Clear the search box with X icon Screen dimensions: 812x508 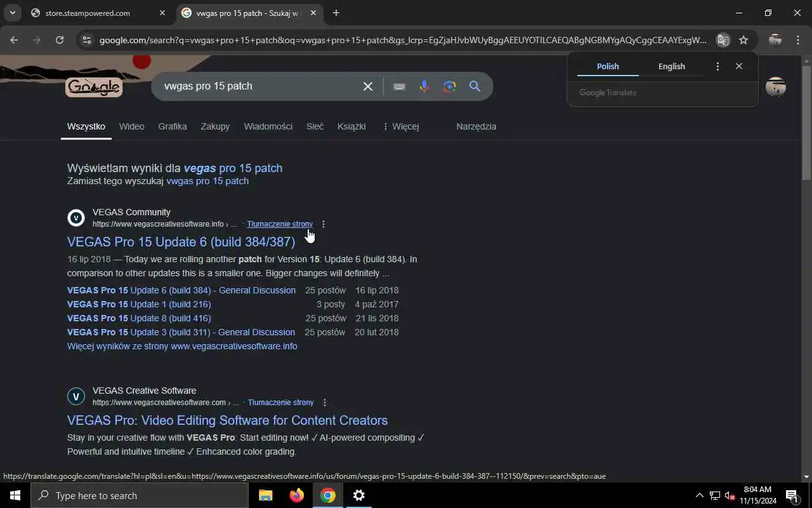(x=368, y=86)
